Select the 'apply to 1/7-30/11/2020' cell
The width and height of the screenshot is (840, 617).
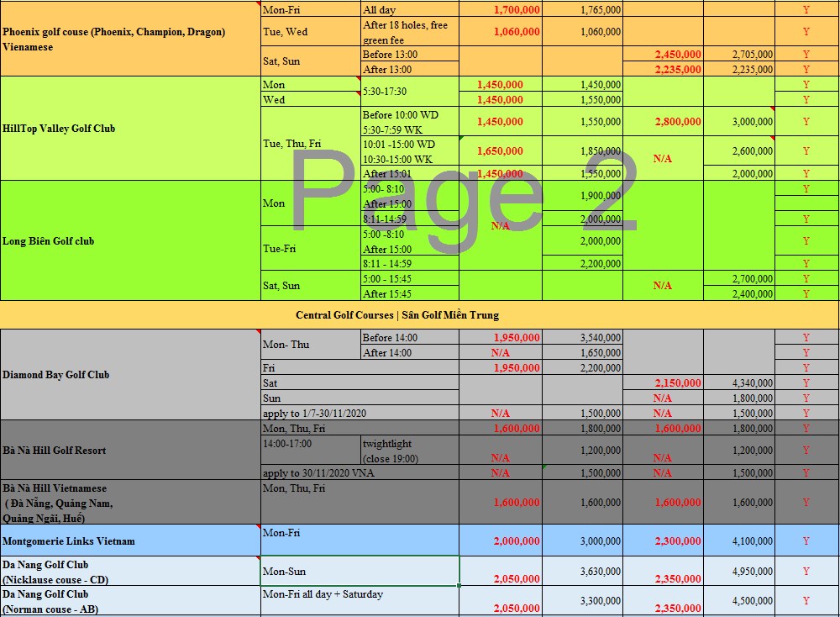(360, 413)
